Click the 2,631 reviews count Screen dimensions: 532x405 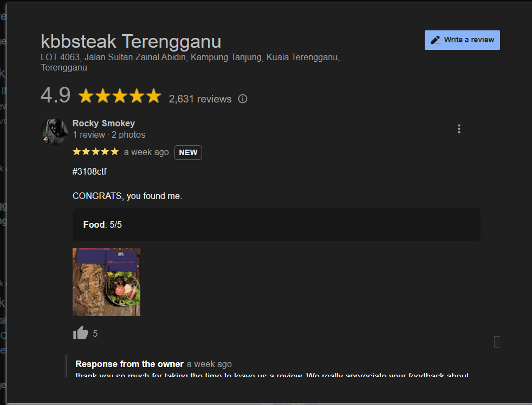(x=200, y=99)
